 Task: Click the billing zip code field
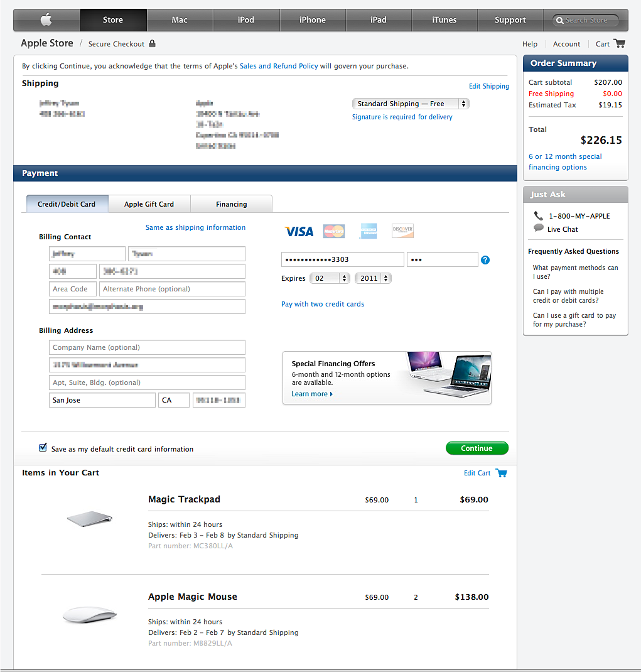click(219, 400)
